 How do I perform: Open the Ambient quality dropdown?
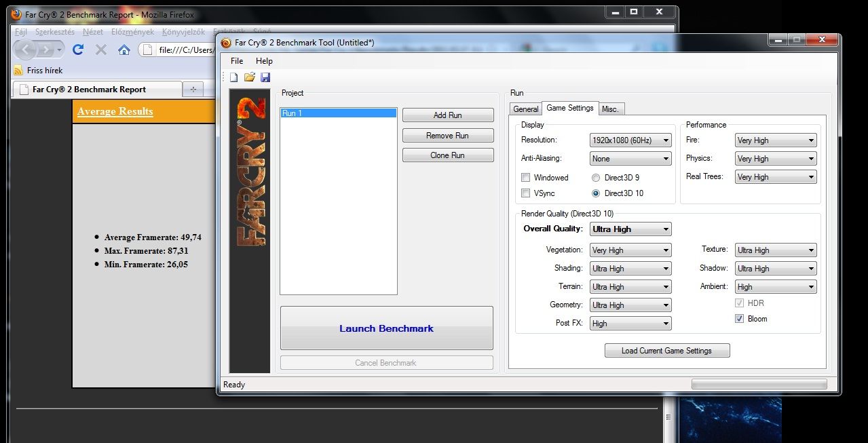pyautogui.click(x=776, y=287)
